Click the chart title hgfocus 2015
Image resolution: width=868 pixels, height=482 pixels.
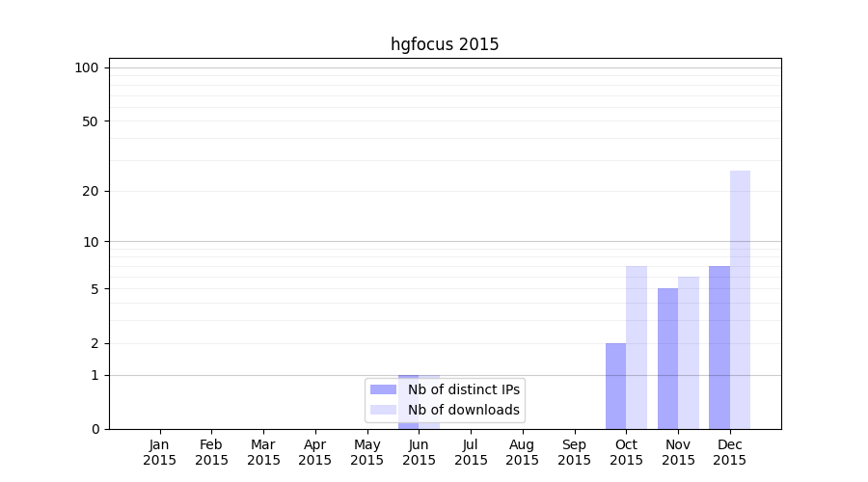click(x=445, y=44)
